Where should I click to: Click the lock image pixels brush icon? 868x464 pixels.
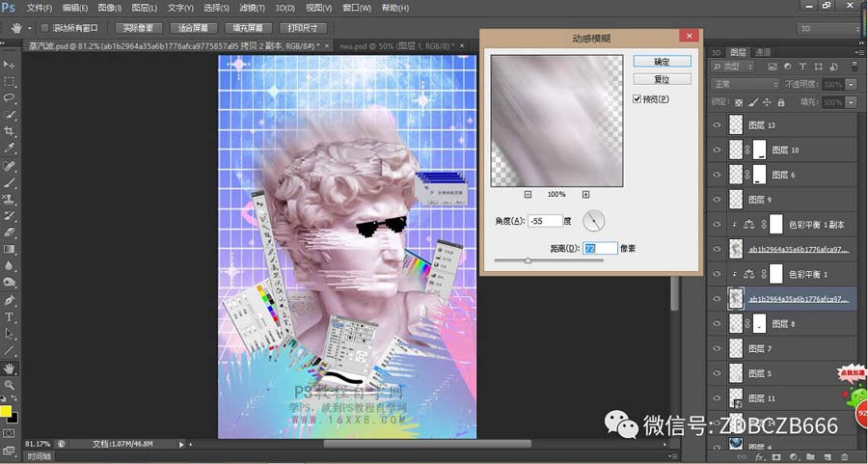point(753,102)
